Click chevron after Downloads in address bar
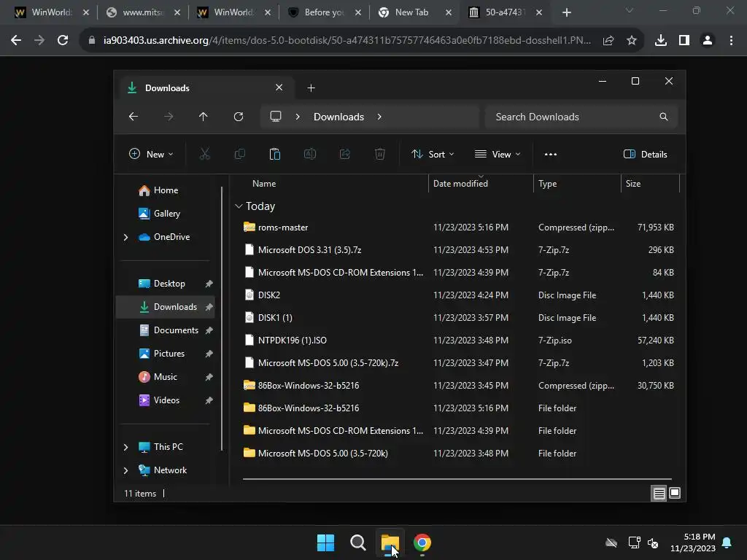This screenshot has width=747, height=560. click(x=379, y=117)
